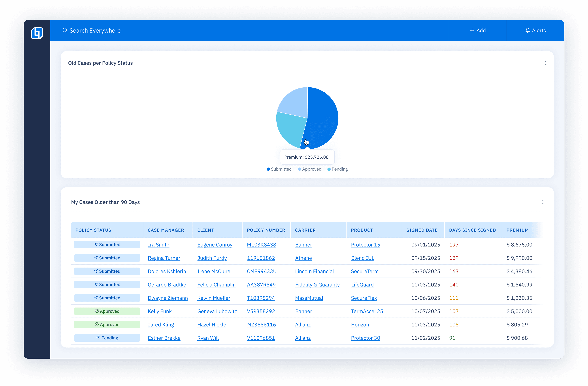Image resolution: width=588 pixels, height=386 pixels.
Task: Open My Cases table options menu
Action: [543, 202]
